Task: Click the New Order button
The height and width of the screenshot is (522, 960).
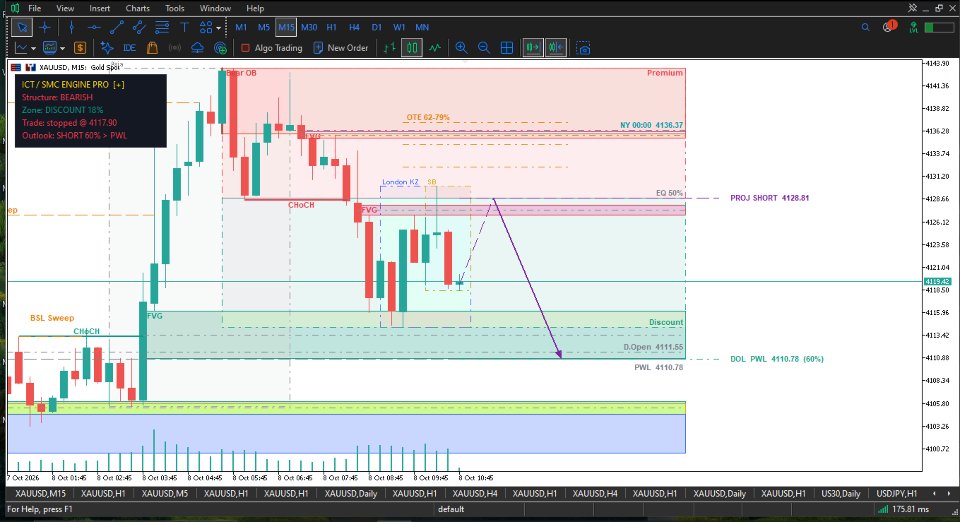Action: pyautogui.click(x=340, y=48)
